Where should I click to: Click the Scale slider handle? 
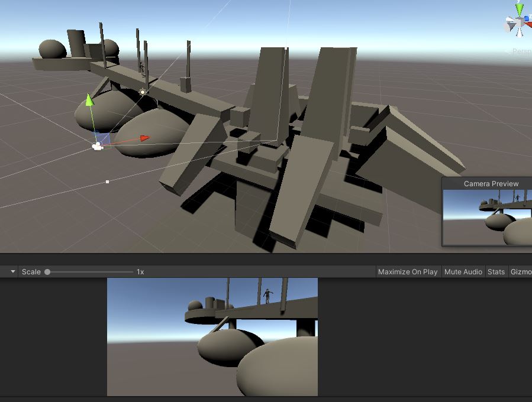click(x=47, y=272)
